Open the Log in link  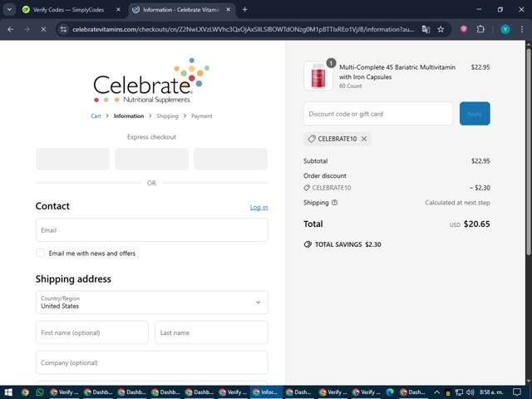(259, 207)
